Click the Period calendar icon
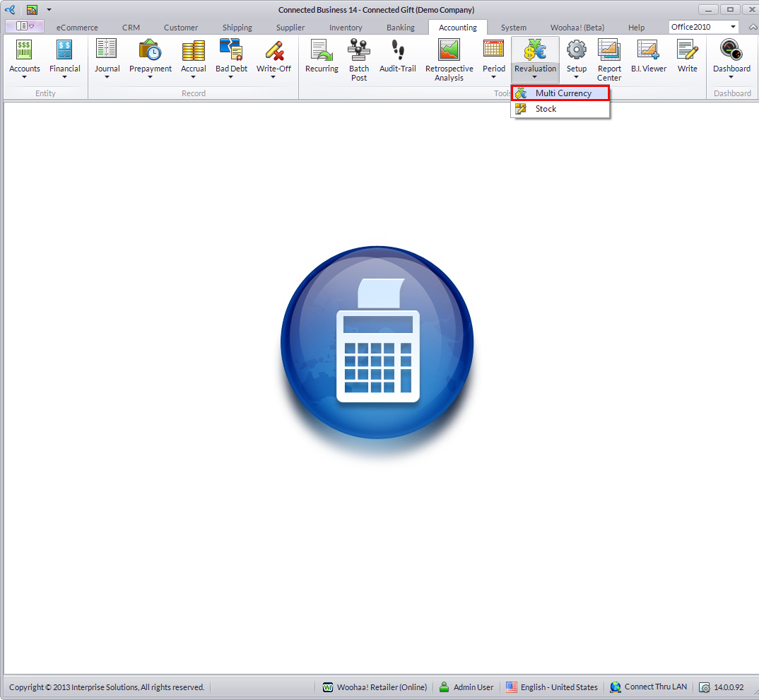Screen dimensions: 759x700 pos(493,50)
